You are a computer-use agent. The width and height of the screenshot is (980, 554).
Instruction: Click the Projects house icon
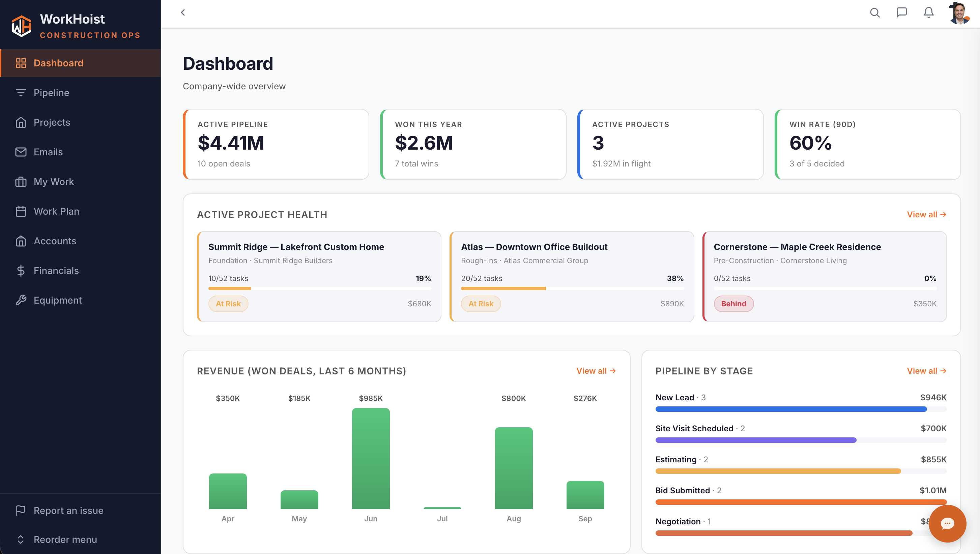[21, 122]
